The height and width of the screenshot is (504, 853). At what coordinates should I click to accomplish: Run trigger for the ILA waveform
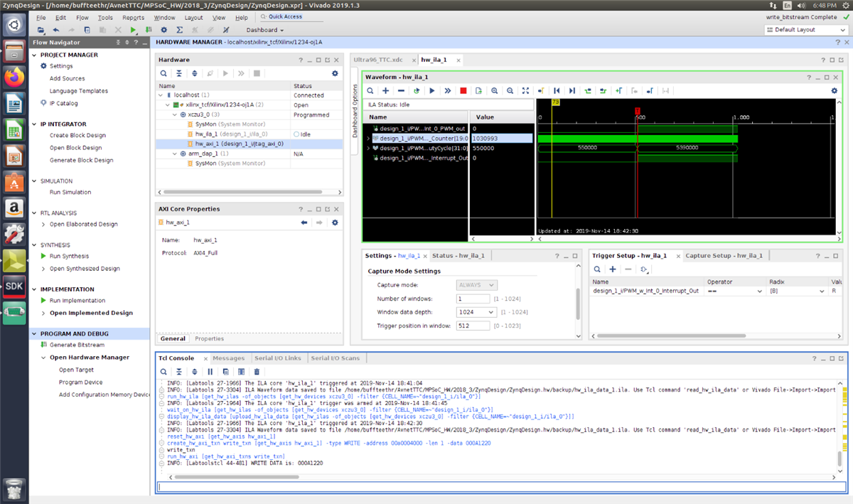pos(431,91)
